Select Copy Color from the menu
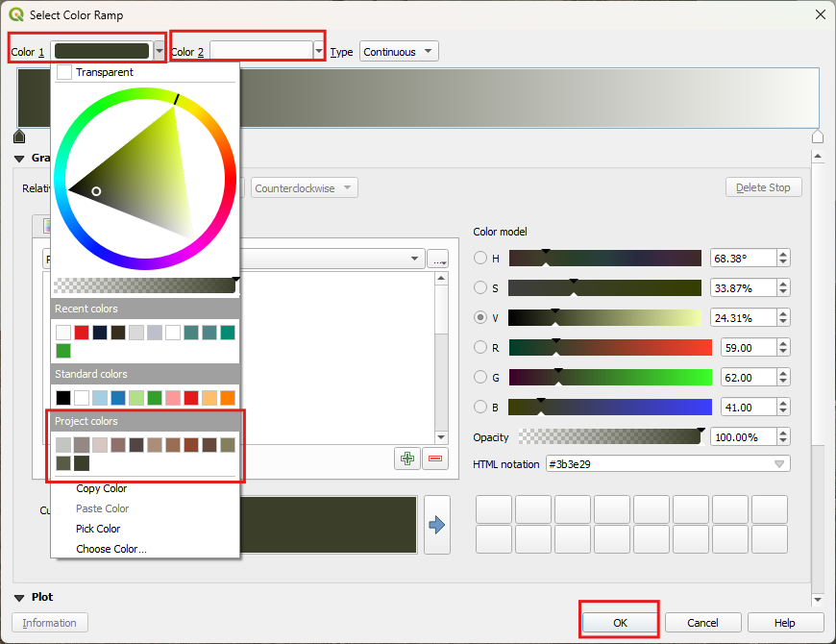Image resolution: width=836 pixels, height=644 pixels. pos(101,488)
